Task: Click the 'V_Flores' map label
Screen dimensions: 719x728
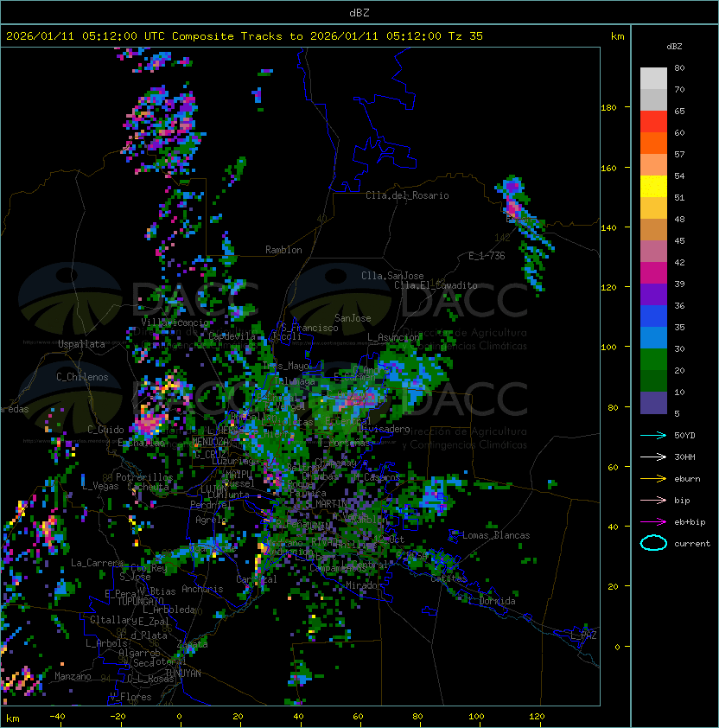Action: pyautogui.click(x=130, y=697)
